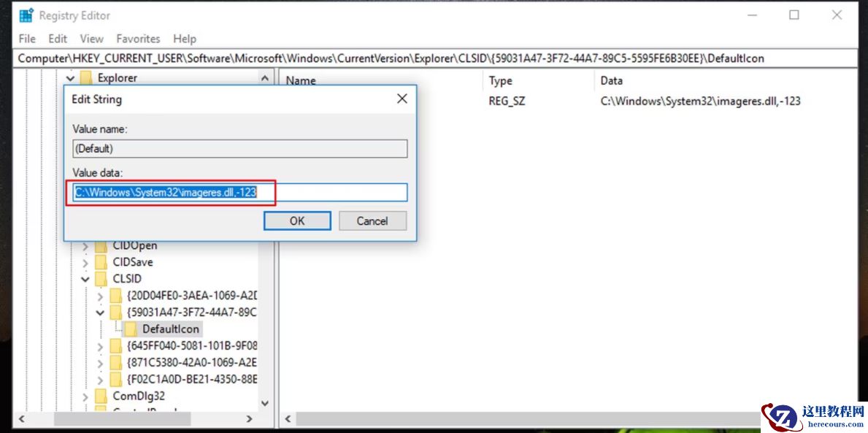The width and height of the screenshot is (868, 433).
Task: Click Cancel in the Edit String dialog
Action: 372,221
